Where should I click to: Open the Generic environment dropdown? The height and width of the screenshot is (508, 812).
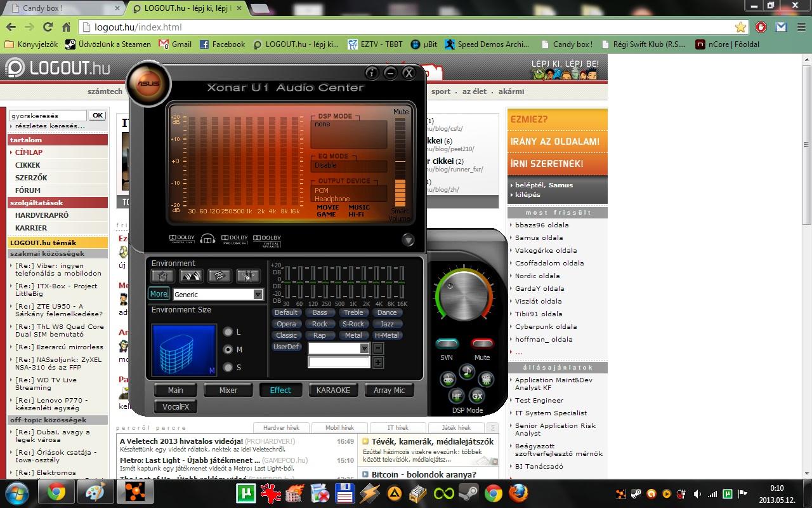pyautogui.click(x=218, y=295)
